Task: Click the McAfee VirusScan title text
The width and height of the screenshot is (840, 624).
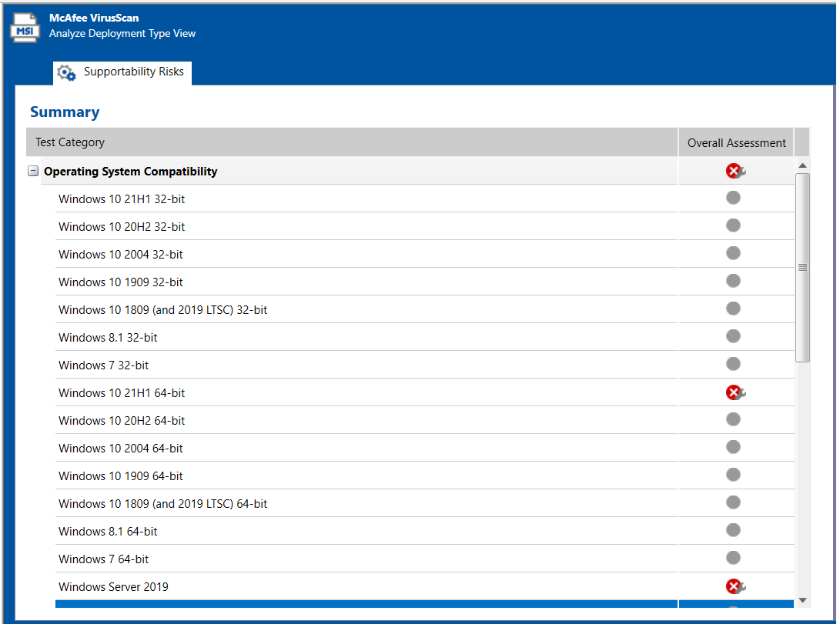Action: coord(94,18)
